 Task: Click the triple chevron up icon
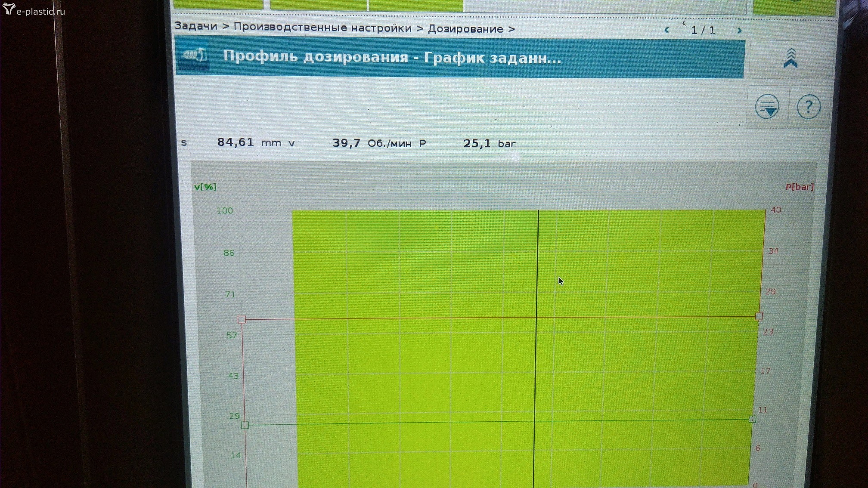[790, 59]
